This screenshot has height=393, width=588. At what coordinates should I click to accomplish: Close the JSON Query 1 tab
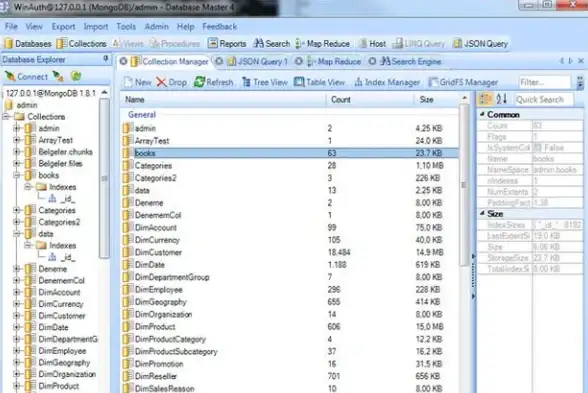coord(219,62)
